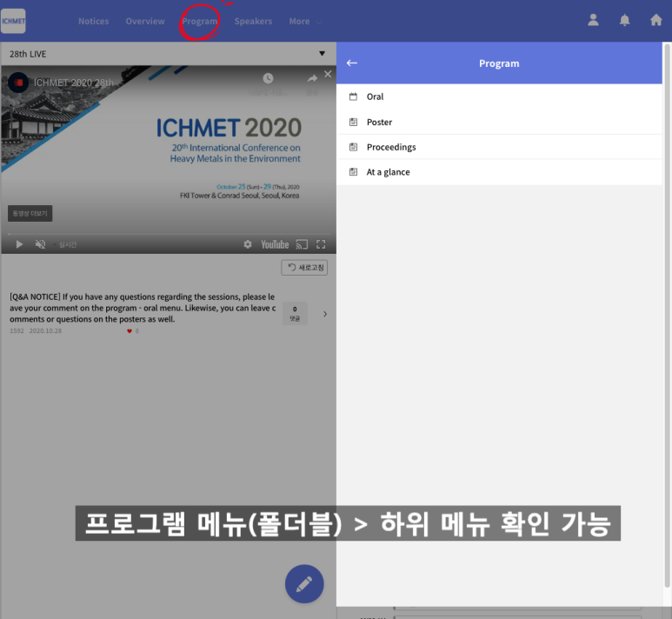Image resolution: width=672 pixels, height=619 pixels.
Task: Click the document icon beside Poster
Action: pos(353,122)
